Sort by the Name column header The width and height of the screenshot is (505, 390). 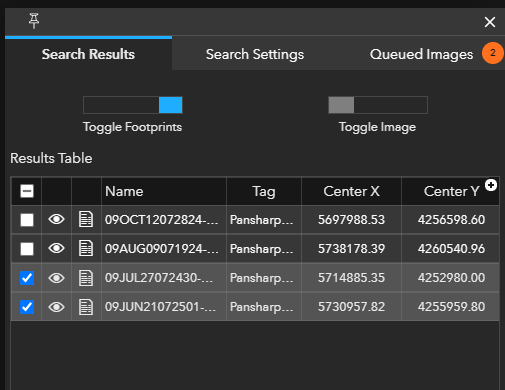[x=164, y=191]
